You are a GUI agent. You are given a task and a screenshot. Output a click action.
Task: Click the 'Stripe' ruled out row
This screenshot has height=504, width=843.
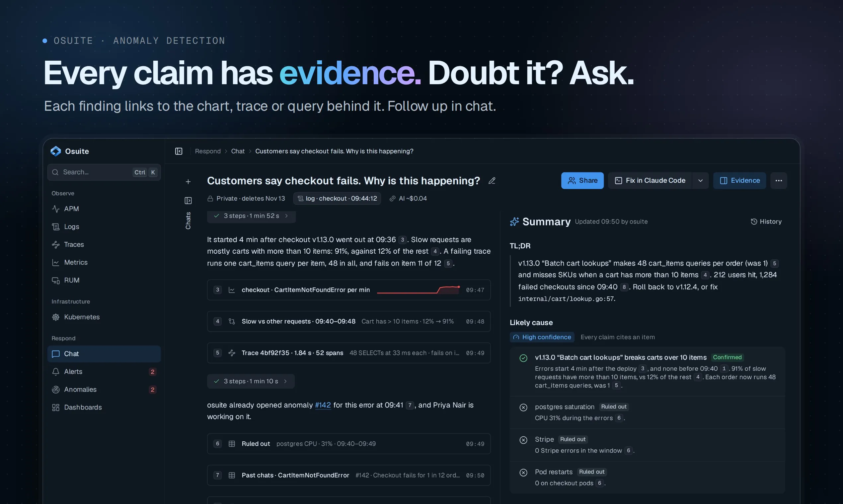click(647, 445)
